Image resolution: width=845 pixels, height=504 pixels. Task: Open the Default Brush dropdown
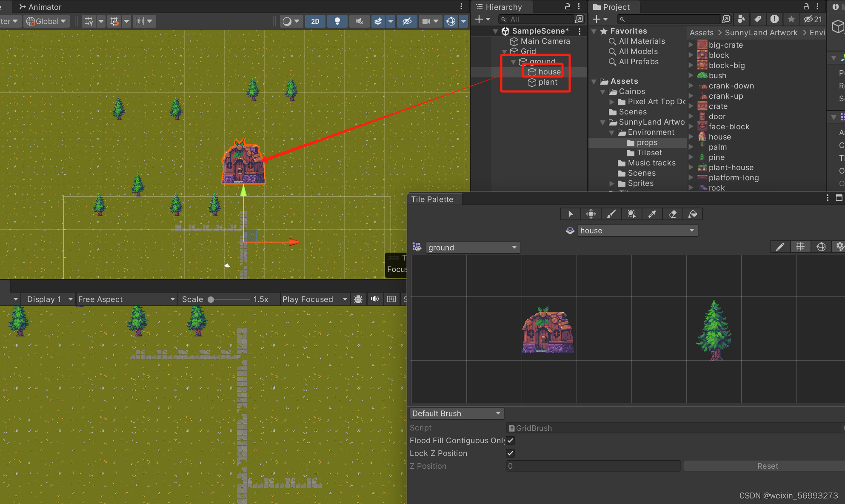[457, 413]
